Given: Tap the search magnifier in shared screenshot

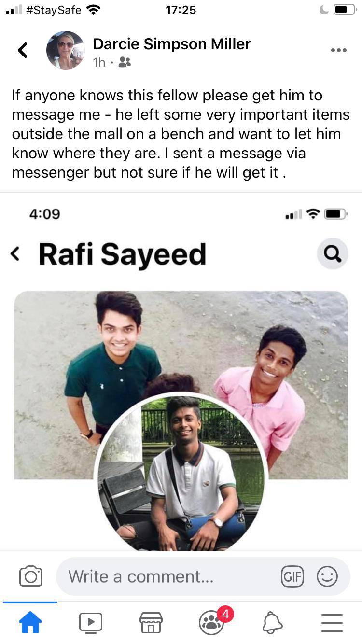Looking at the screenshot, I should 333,253.
